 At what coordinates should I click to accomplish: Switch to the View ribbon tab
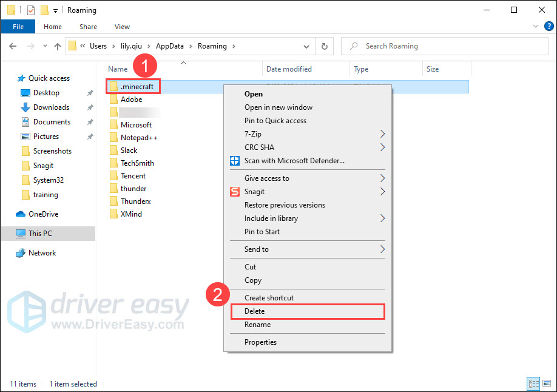pyautogui.click(x=122, y=27)
